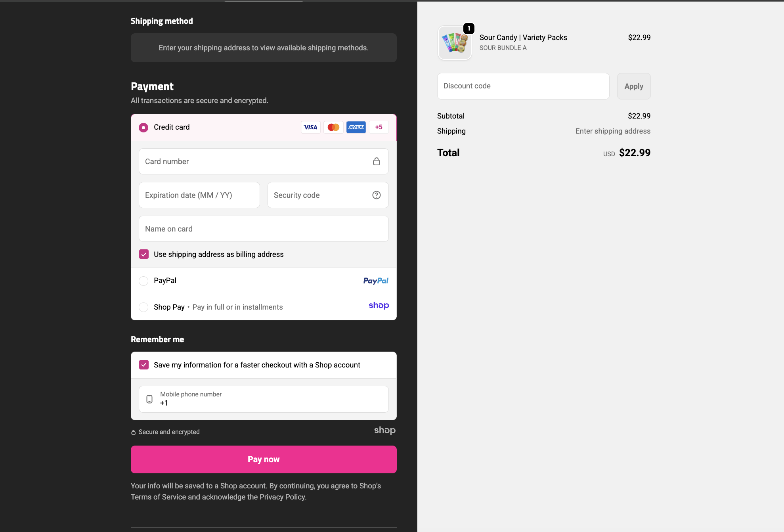Select the Shop Pay payment option
784x532 pixels.
coord(143,307)
